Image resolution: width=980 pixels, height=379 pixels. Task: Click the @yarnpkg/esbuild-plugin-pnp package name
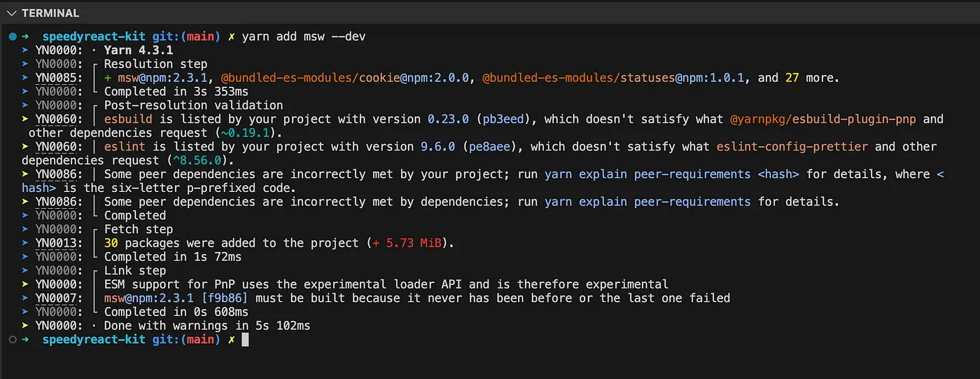point(827,119)
